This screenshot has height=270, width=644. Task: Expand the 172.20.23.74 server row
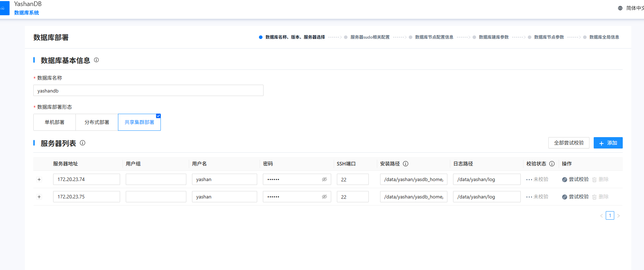tap(39, 180)
